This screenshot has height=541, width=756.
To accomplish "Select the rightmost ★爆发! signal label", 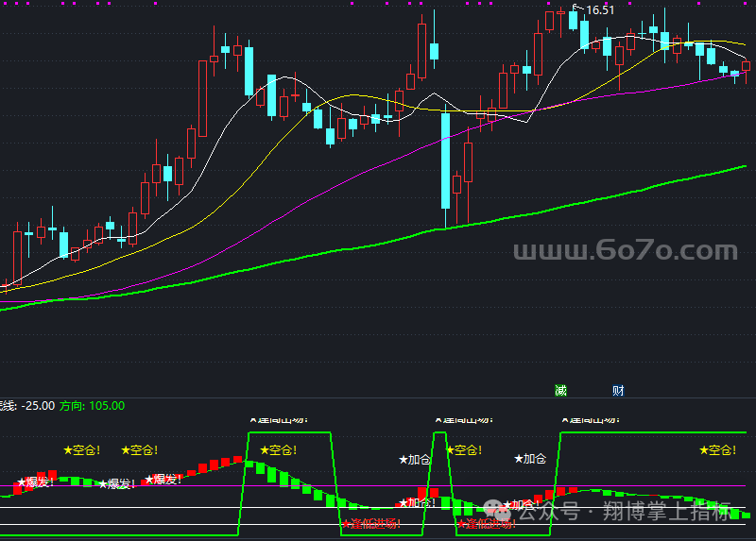I will pyautogui.click(x=162, y=480).
